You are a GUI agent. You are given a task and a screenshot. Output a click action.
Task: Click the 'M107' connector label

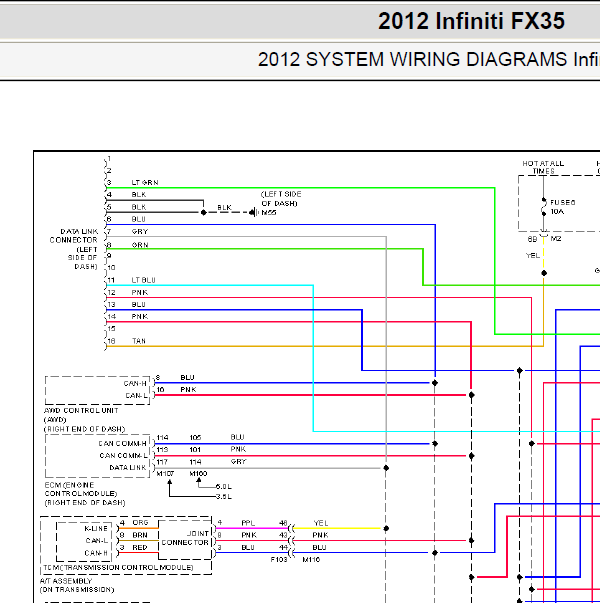click(x=165, y=473)
